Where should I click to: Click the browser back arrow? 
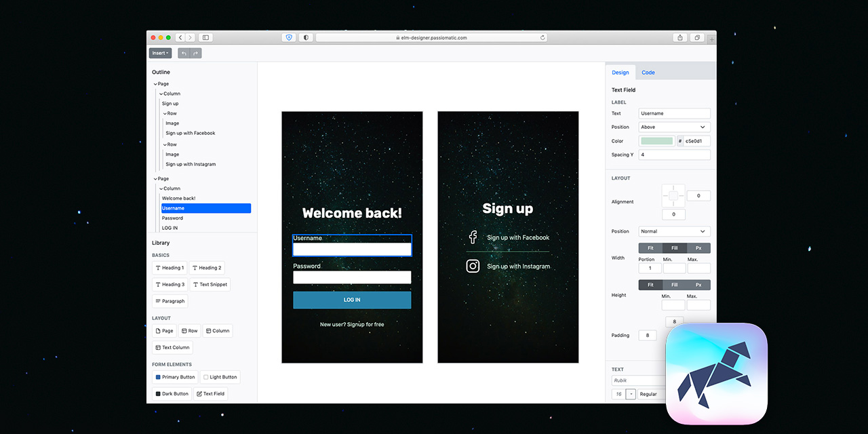[x=180, y=38]
